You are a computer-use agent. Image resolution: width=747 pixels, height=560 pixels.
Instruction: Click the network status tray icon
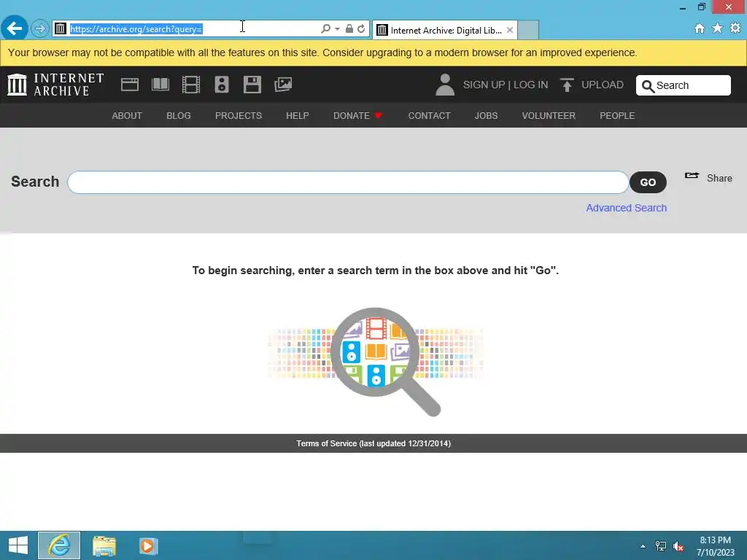(x=660, y=546)
